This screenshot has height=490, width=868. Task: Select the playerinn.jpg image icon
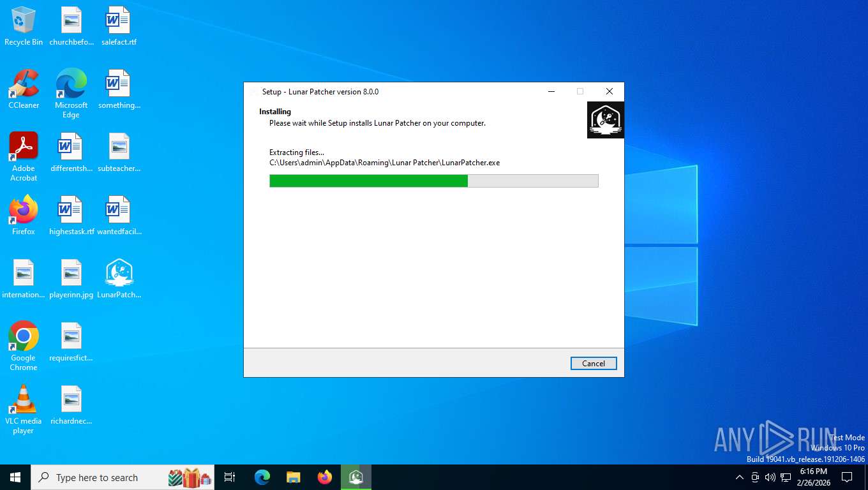[x=71, y=279]
